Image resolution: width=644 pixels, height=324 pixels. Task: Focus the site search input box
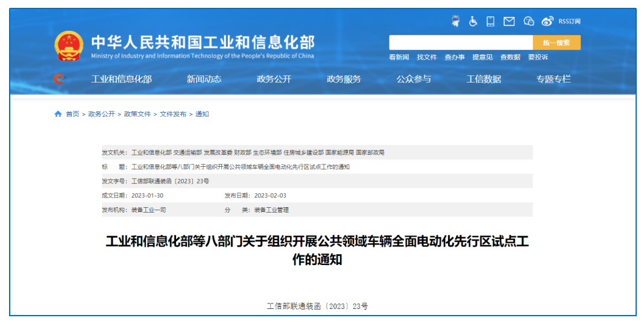[x=461, y=43]
